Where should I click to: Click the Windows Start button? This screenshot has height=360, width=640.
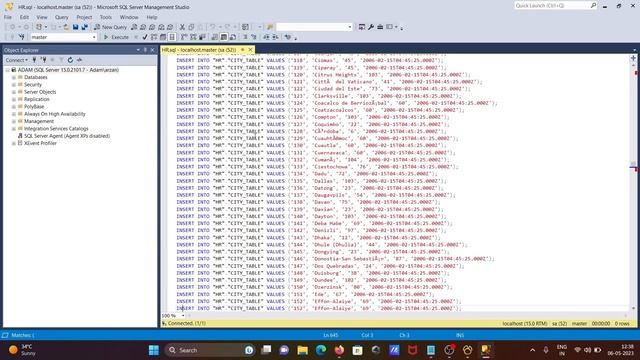pyautogui.click(x=154, y=350)
